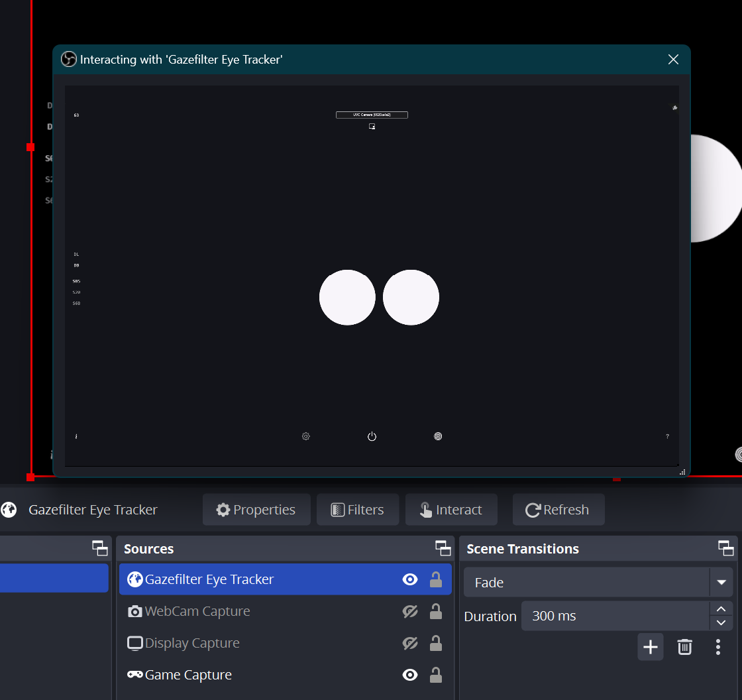The width and height of the screenshot is (742, 700).
Task: Open the transition options three-dot menu
Action: coord(718,647)
